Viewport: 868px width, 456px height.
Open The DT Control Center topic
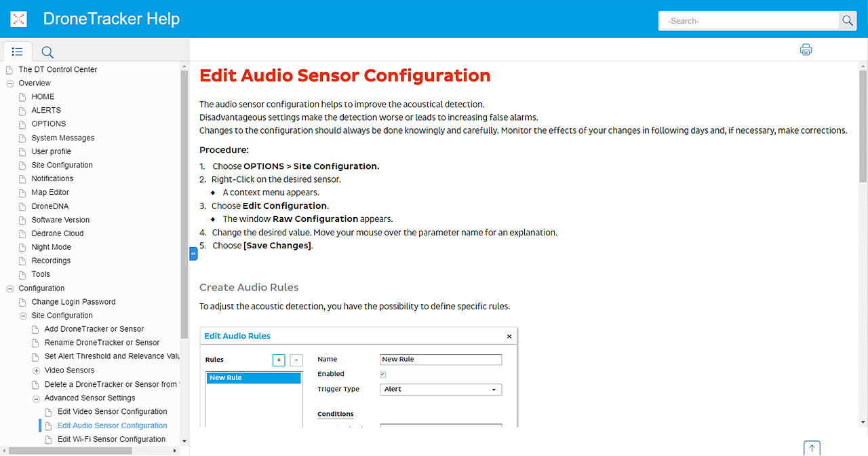58,69
